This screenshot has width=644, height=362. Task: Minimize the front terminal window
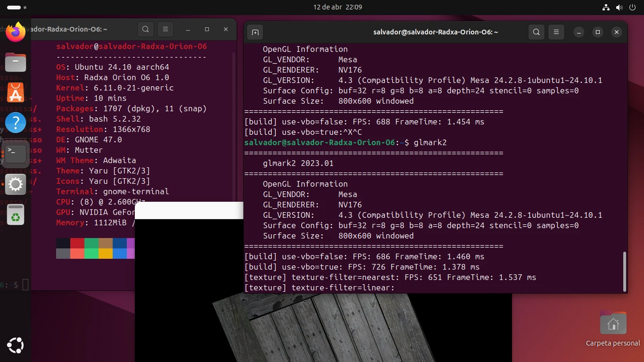(578, 32)
